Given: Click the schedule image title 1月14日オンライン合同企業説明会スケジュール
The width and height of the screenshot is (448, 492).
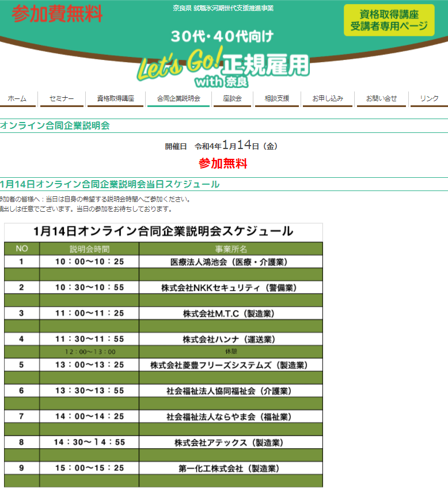Looking at the screenshot, I should 164,231.
